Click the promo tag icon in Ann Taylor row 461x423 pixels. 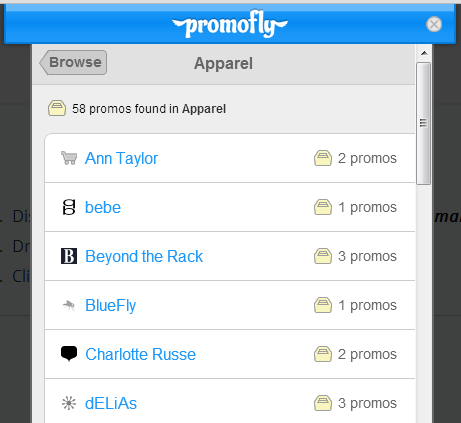[x=323, y=158]
